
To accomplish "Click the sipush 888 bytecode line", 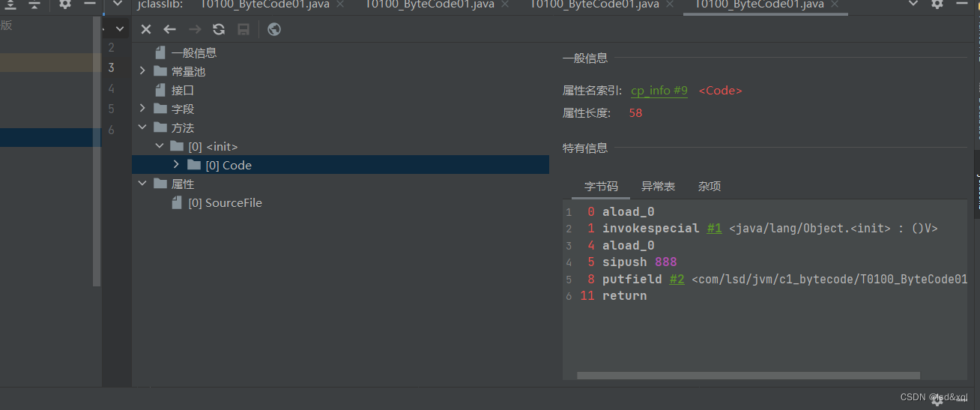I will tap(639, 262).
